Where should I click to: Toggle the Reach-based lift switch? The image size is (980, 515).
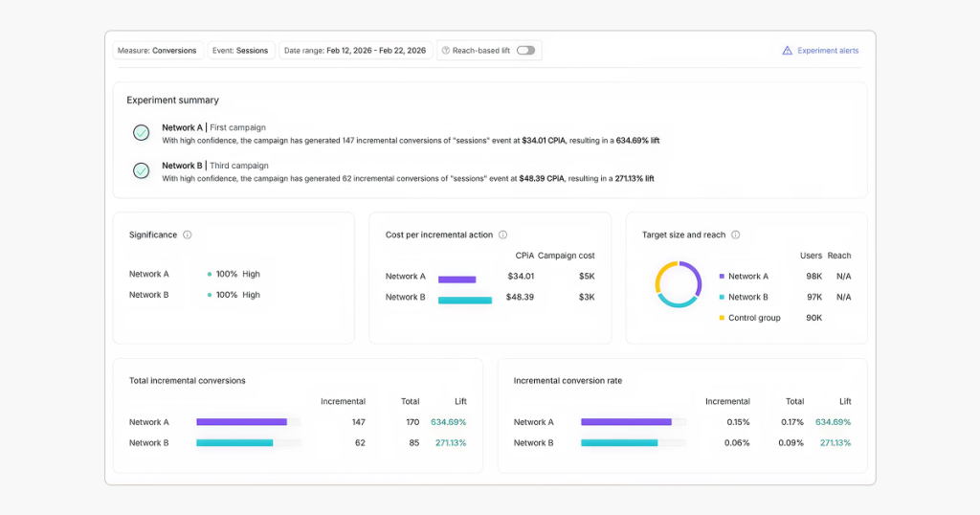525,51
